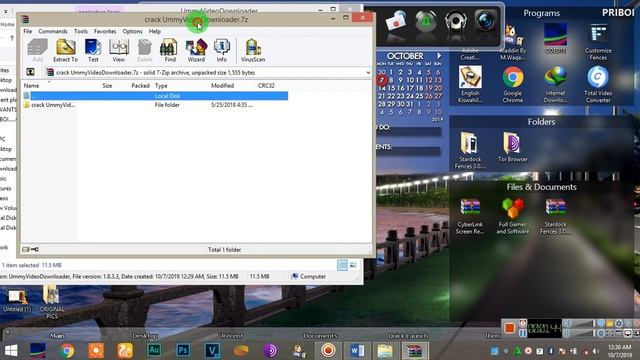Switch to the Documents dock tab
This screenshot has height=360, width=640.
320,336
